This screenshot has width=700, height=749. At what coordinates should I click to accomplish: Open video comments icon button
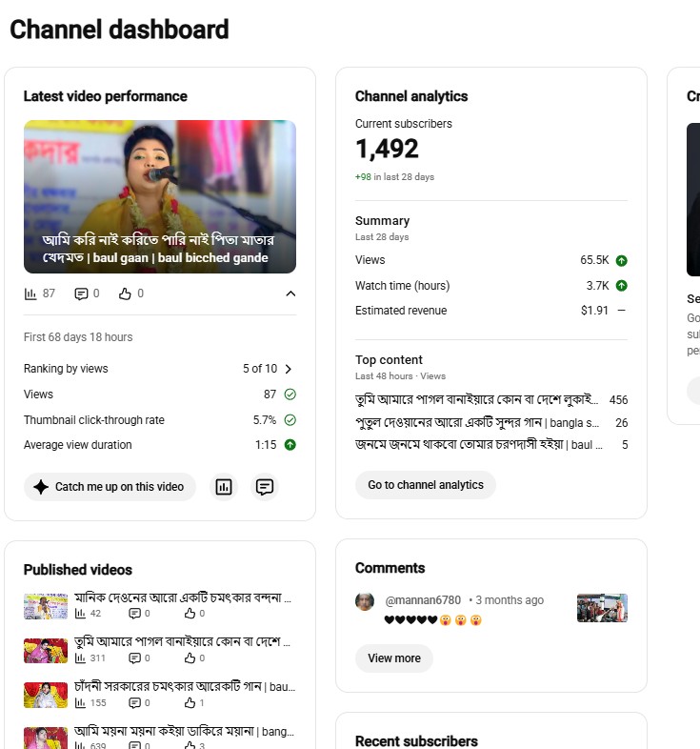pos(265,487)
